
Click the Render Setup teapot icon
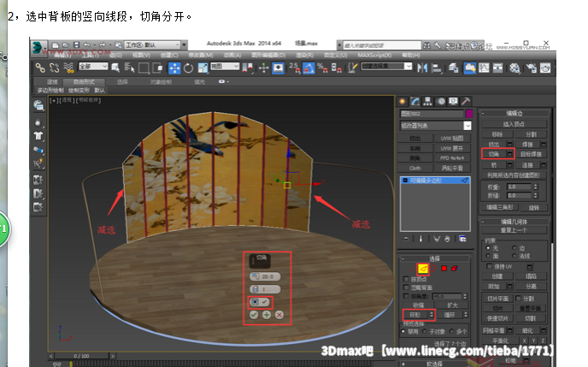(x=531, y=68)
